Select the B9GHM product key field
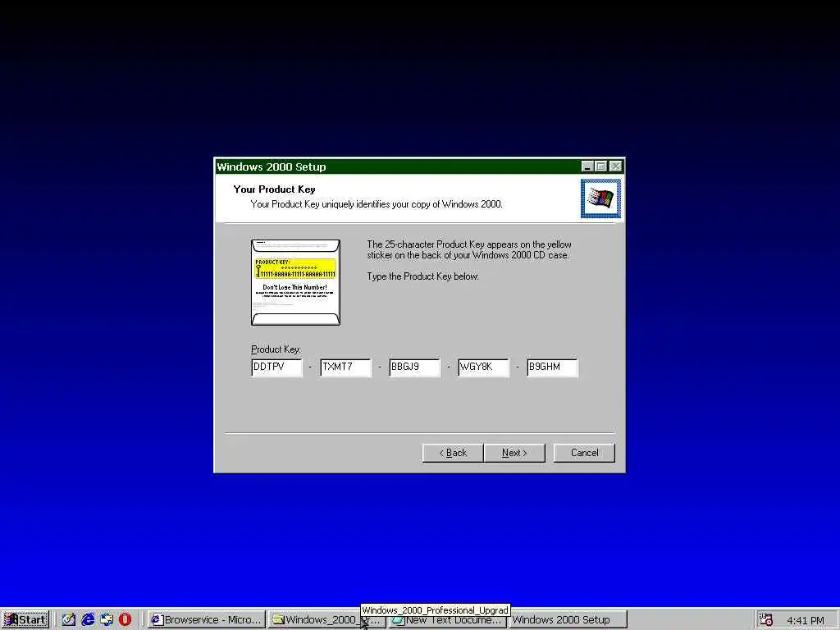This screenshot has width=840, height=630. coord(552,367)
